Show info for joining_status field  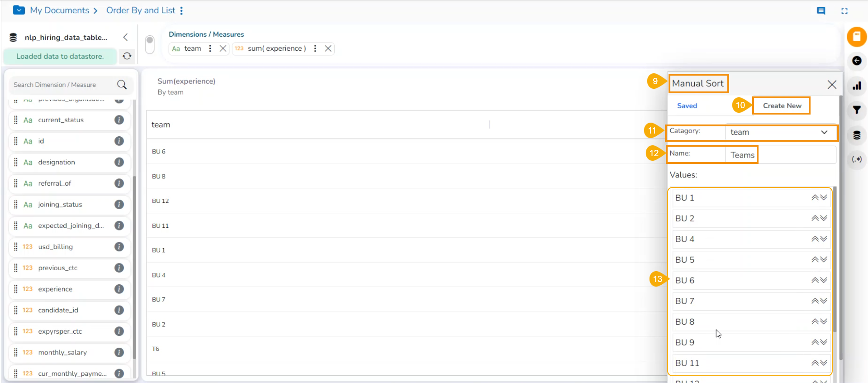pyautogui.click(x=119, y=205)
